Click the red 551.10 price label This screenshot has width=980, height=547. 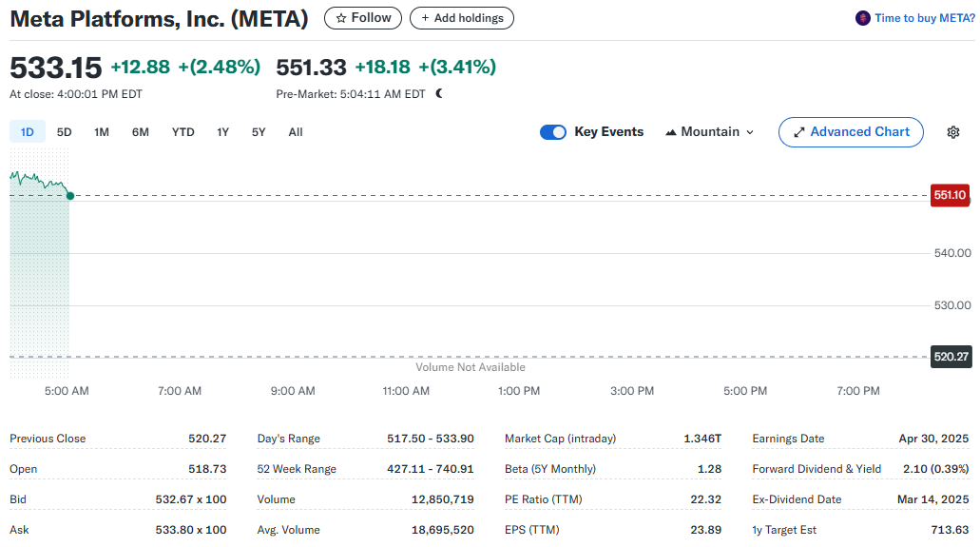[950, 195]
